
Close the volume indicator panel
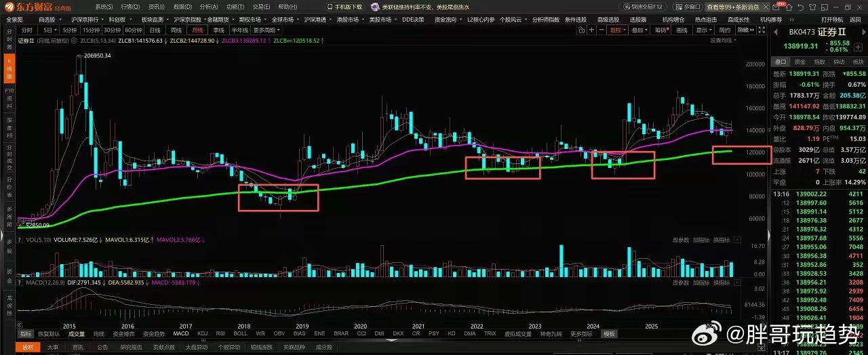(737, 240)
